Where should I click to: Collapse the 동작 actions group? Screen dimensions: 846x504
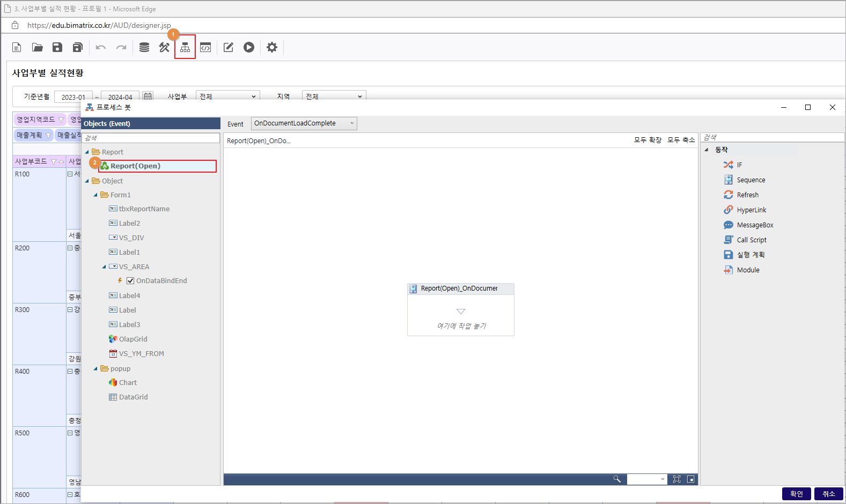click(x=707, y=150)
